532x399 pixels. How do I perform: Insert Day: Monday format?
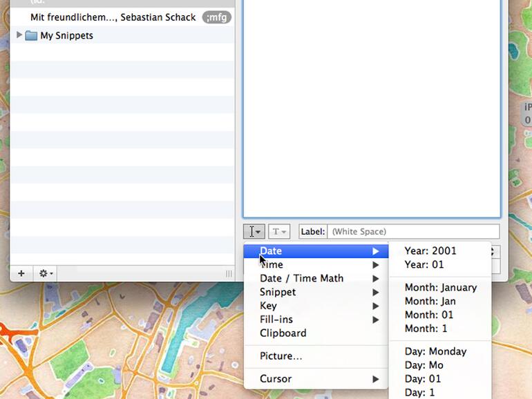pos(440,351)
